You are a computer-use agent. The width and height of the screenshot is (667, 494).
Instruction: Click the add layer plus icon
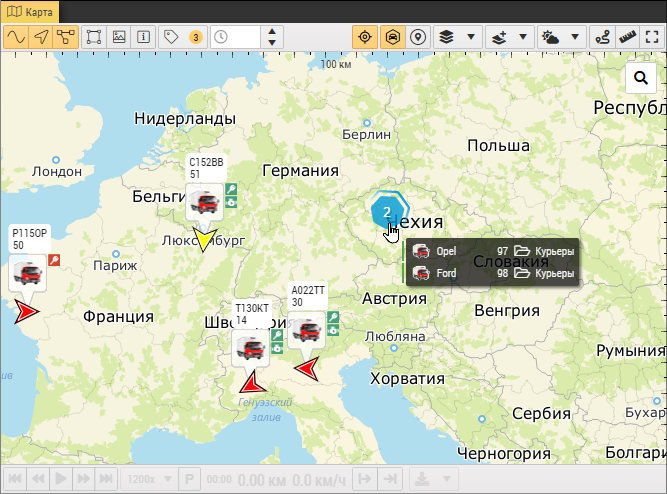click(x=499, y=37)
